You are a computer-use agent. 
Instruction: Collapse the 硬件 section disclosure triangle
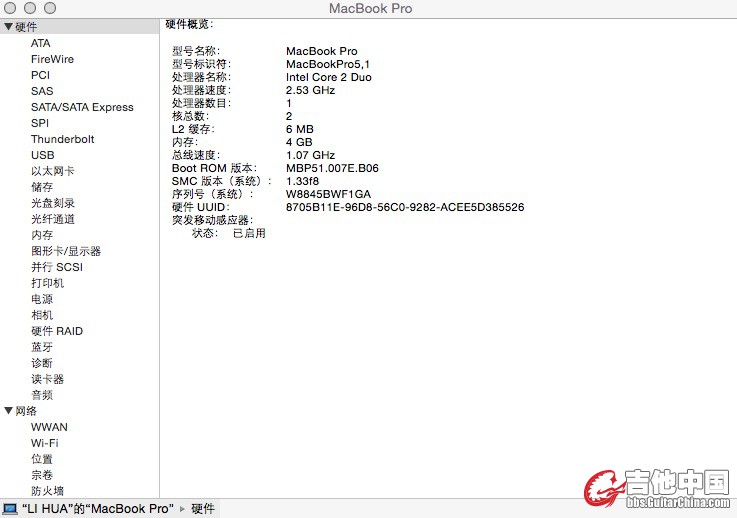[8, 27]
